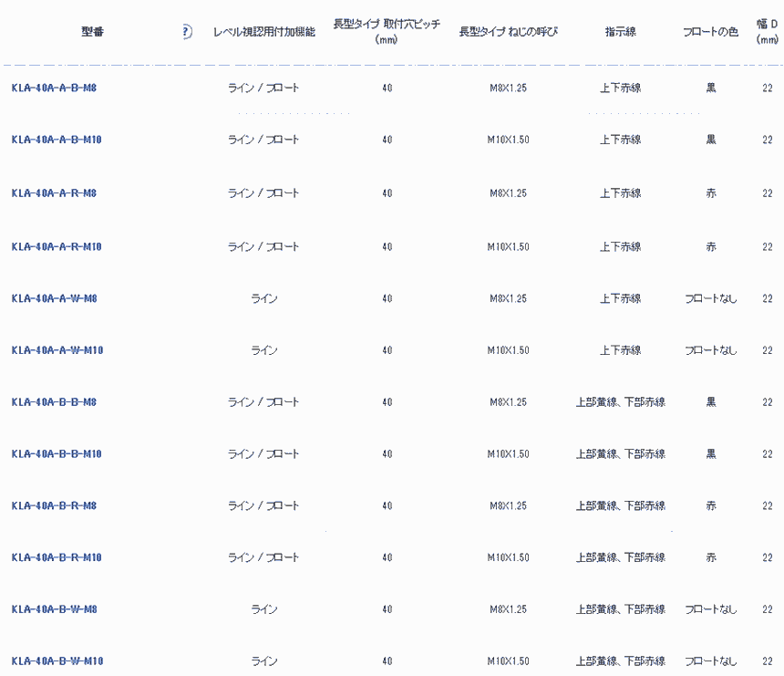Select the 幅 D (mm) column header
Image resolution: width=784 pixels, height=676 pixels.
[x=767, y=32]
